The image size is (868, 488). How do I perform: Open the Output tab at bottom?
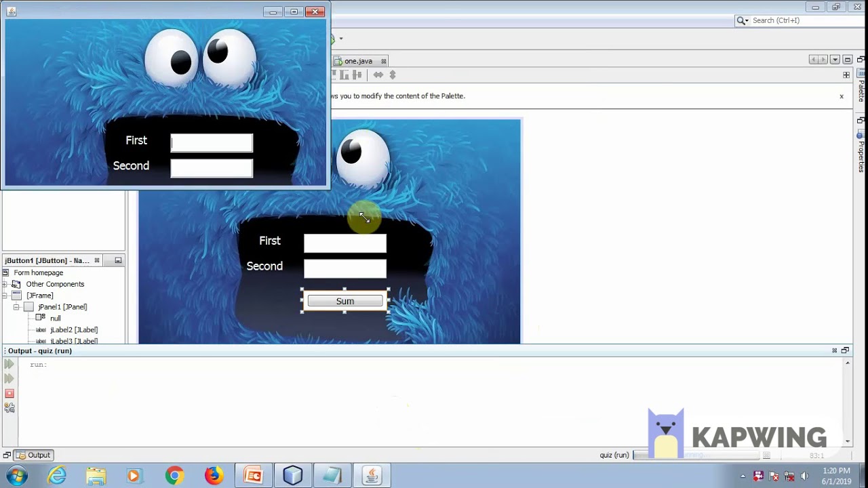click(x=33, y=455)
